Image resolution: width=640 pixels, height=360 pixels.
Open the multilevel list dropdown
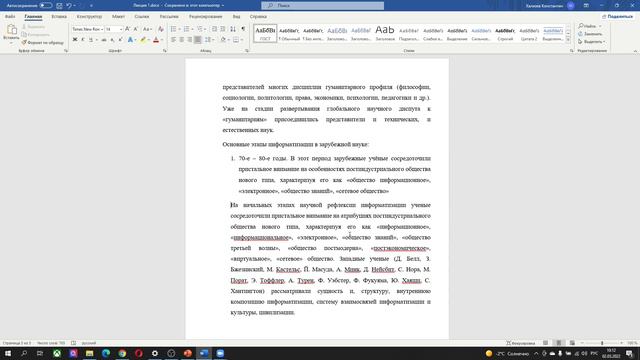205,29
